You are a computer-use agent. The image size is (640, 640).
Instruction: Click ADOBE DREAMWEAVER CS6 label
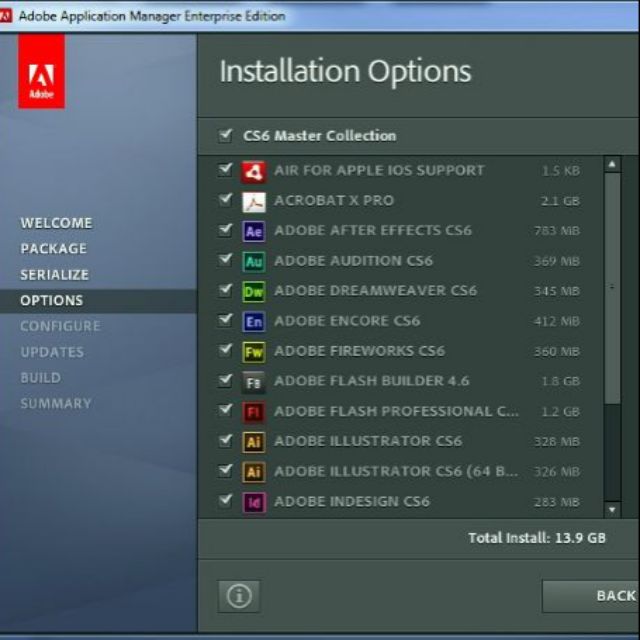(376, 291)
